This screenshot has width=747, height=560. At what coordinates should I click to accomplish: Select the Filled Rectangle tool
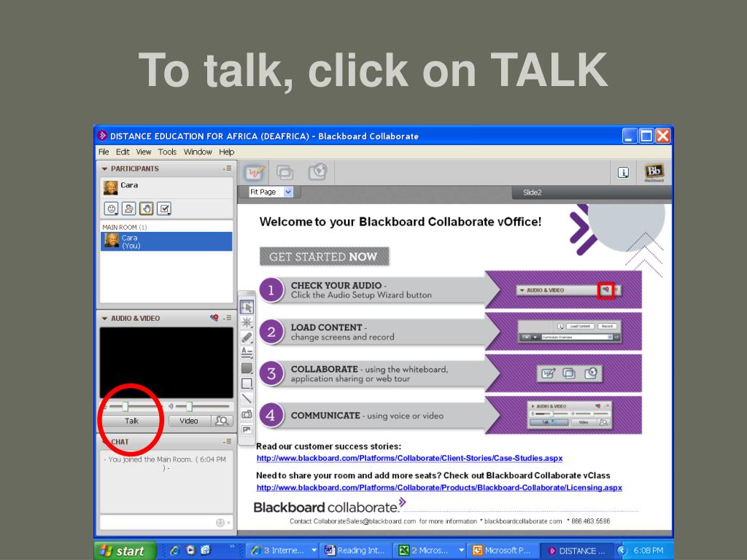coord(247,367)
